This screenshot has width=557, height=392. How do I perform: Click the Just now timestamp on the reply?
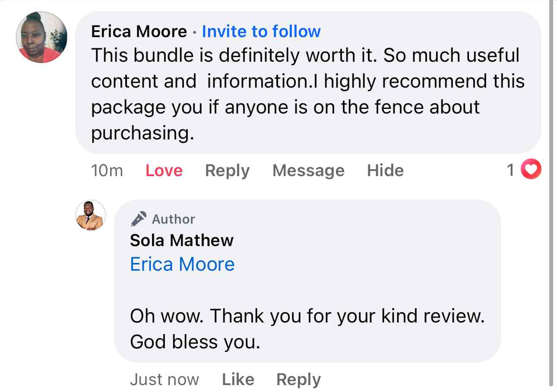165,379
